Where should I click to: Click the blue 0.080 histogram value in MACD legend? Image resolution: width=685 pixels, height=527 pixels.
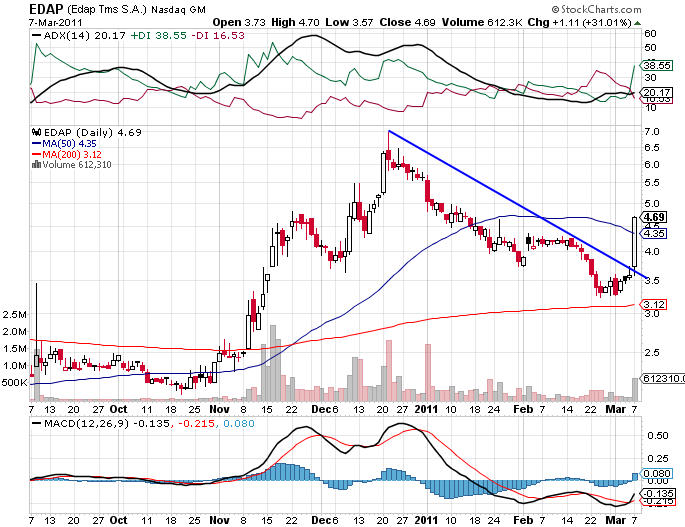[x=239, y=423]
